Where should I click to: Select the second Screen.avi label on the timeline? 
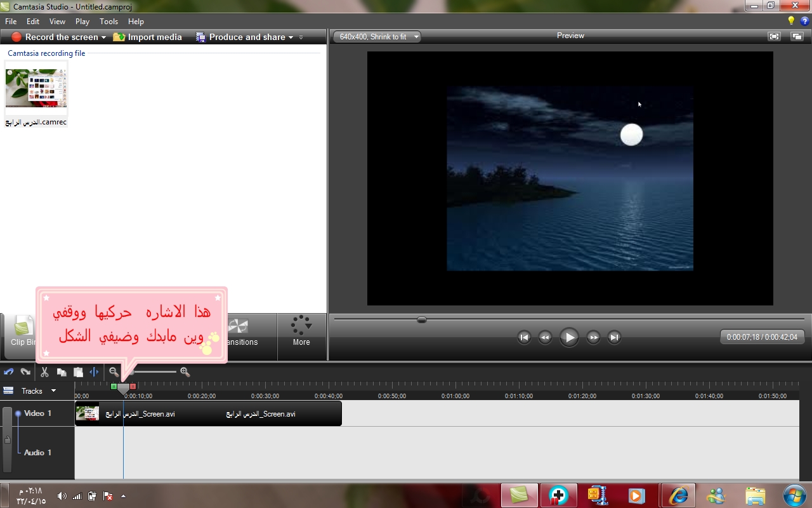[x=261, y=414]
